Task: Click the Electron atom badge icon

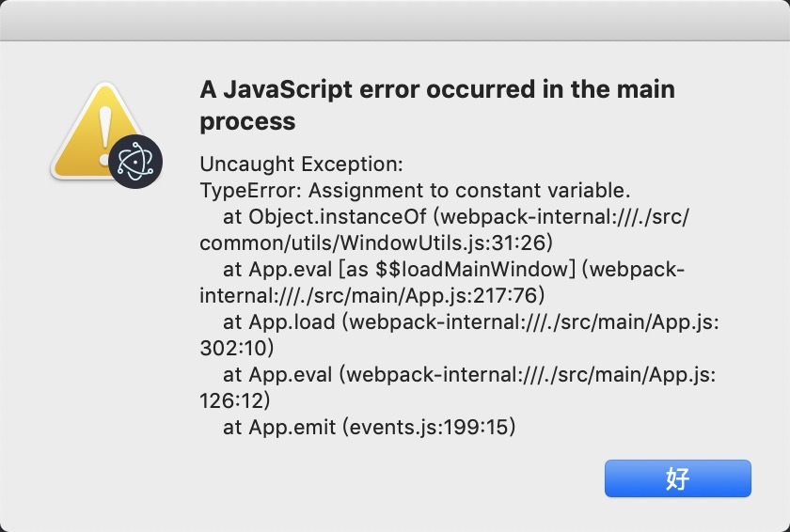Action: point(135,162)
